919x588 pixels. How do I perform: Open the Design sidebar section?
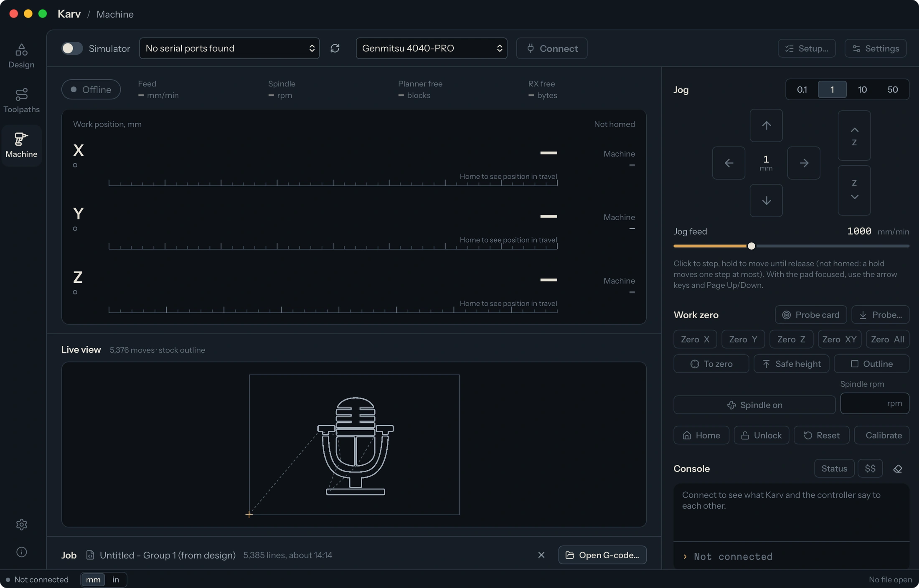coord(21,56)
